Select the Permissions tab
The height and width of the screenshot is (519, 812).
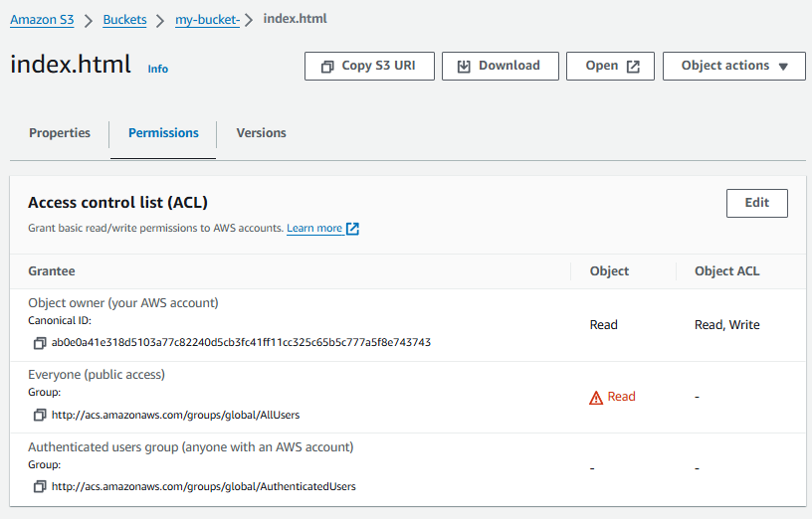click(x=163, y=133)
